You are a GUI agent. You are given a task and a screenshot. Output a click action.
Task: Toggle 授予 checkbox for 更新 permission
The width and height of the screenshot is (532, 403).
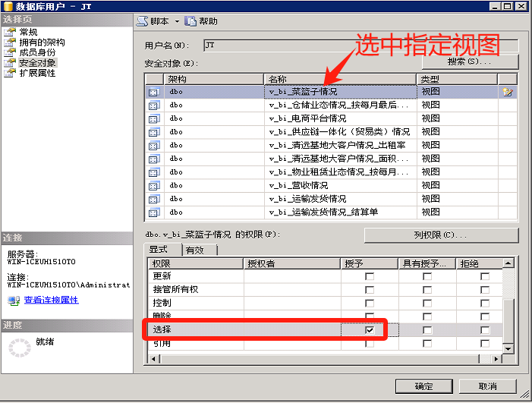pyautogui.click(x=370, y=276)
